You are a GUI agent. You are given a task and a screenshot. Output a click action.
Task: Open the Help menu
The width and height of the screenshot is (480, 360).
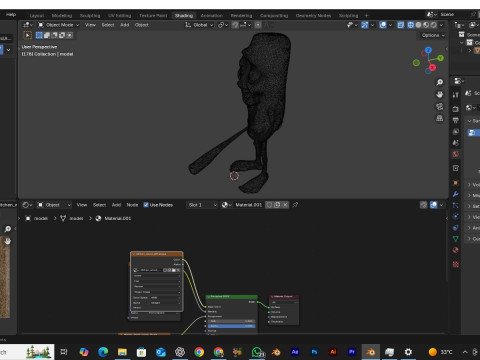[11, 14]
